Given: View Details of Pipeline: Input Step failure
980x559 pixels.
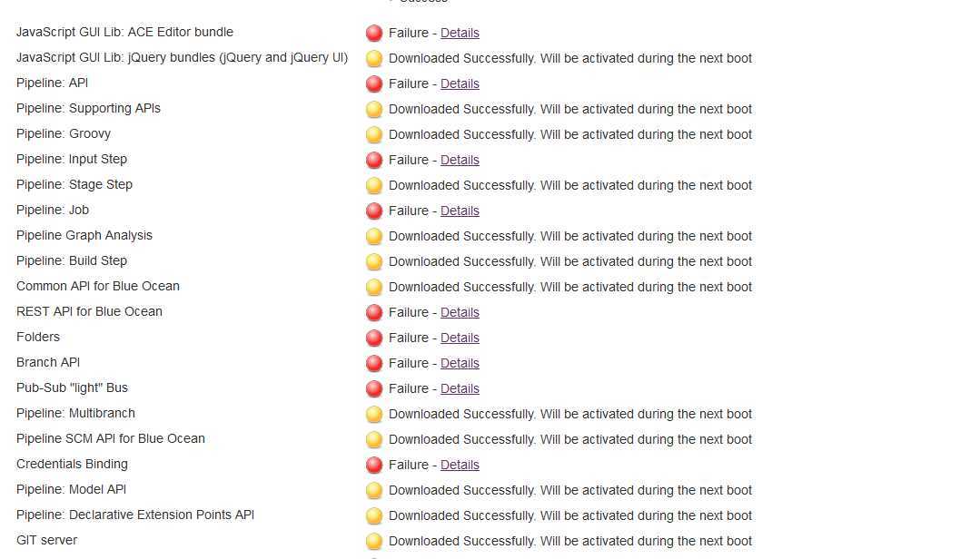Looking at the screenshot, I should pos(460,160).
